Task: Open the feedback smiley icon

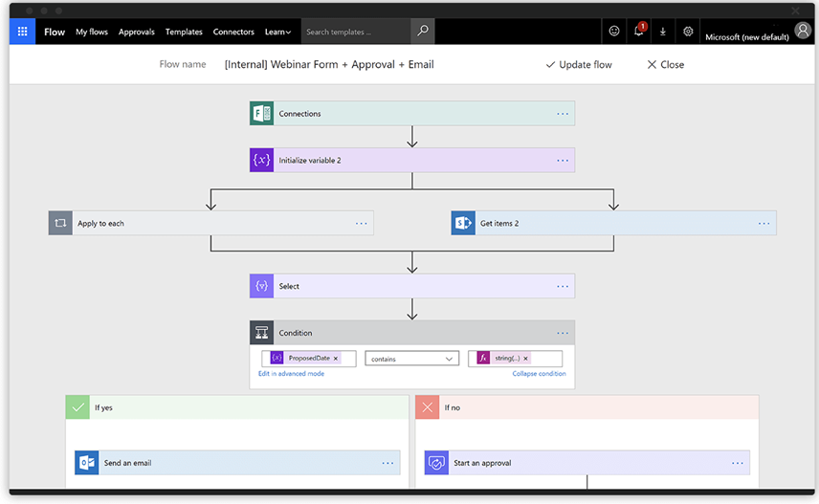Action: click(x=614, y=32)
